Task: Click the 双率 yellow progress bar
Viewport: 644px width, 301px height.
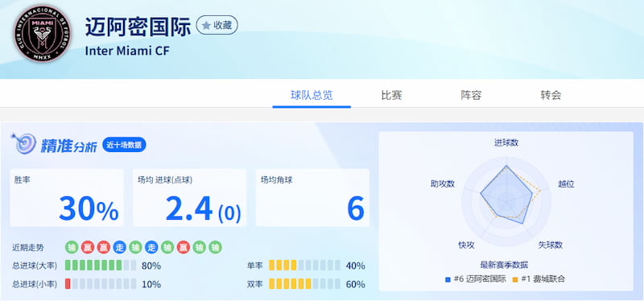Action: [x=305, y=284]
